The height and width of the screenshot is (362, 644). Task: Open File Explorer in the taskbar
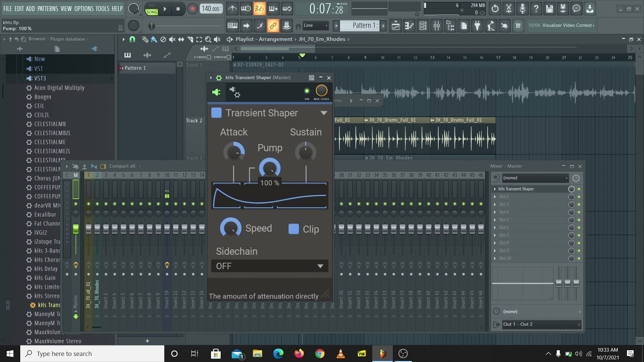pyautogui.click(x=257, y=353)
